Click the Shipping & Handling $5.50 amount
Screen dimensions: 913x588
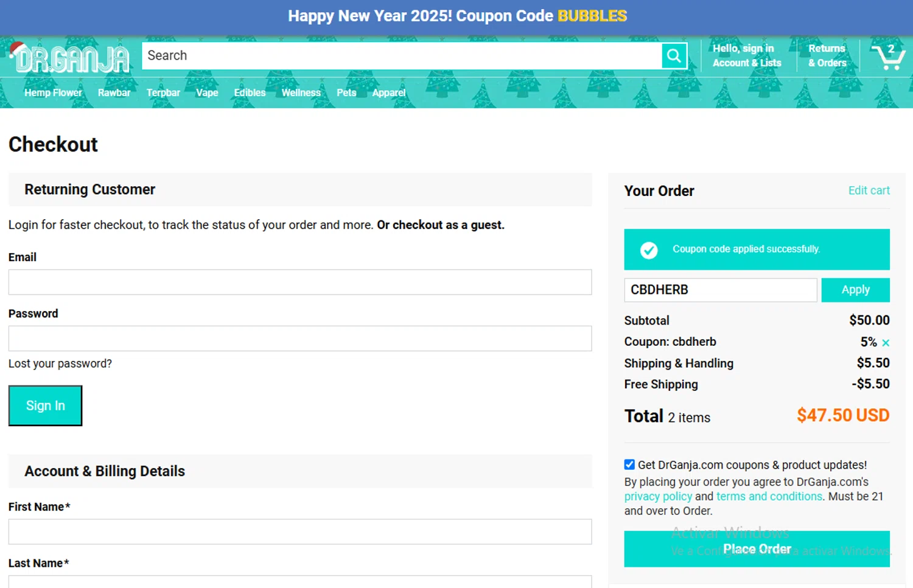pos(873,363)
